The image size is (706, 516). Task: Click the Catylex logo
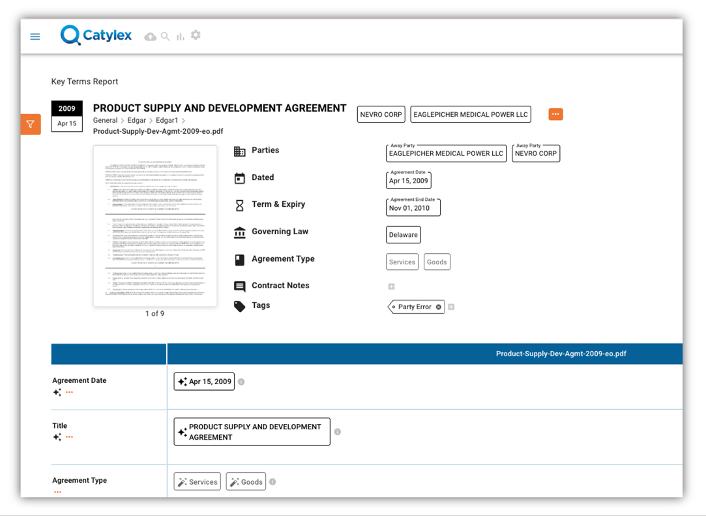tap(96, 35)
